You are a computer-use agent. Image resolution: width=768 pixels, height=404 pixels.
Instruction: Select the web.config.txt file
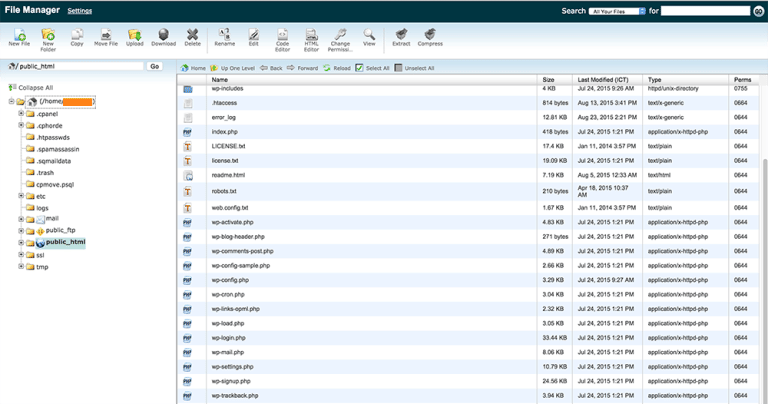pos(230,208)
